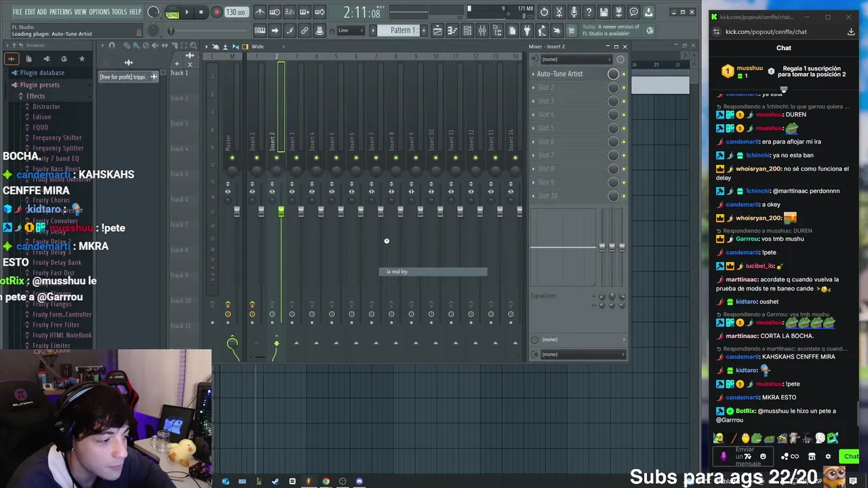
Task: Enable the 3-2-1 countdown before recording
Action: click(290, 12)
